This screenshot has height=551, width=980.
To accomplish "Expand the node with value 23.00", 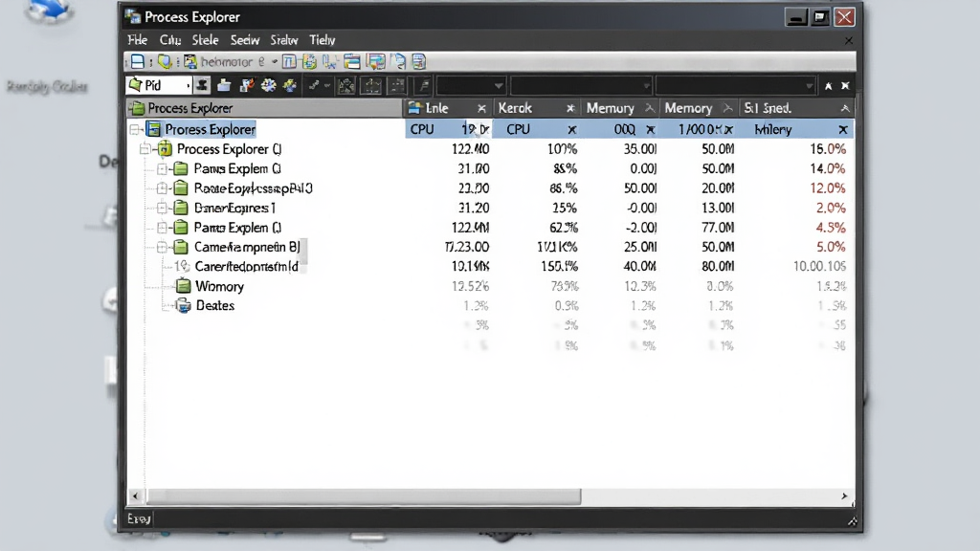I will coord(162,188).
